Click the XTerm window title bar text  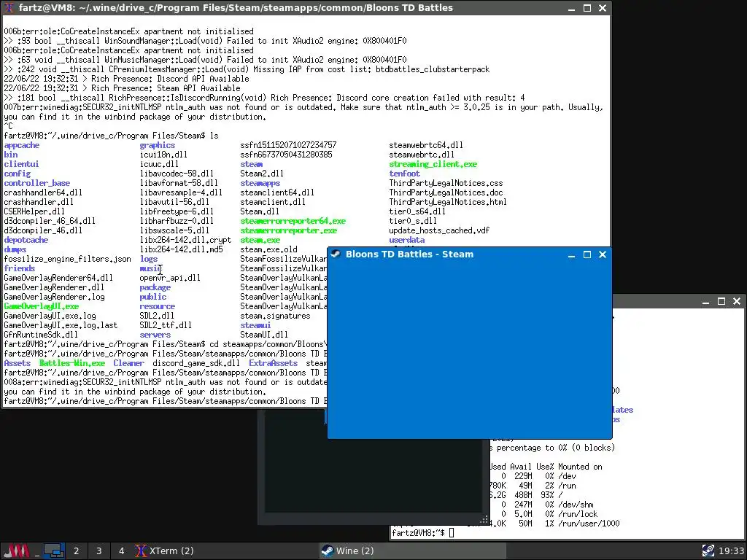pos(236,7)
